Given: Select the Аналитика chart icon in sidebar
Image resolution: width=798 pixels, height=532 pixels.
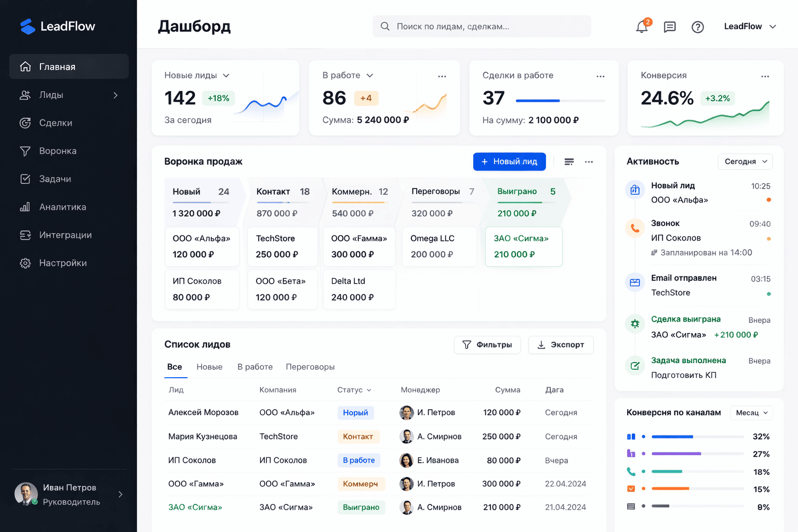Looking at the screenshot, I should click(25, 207).
